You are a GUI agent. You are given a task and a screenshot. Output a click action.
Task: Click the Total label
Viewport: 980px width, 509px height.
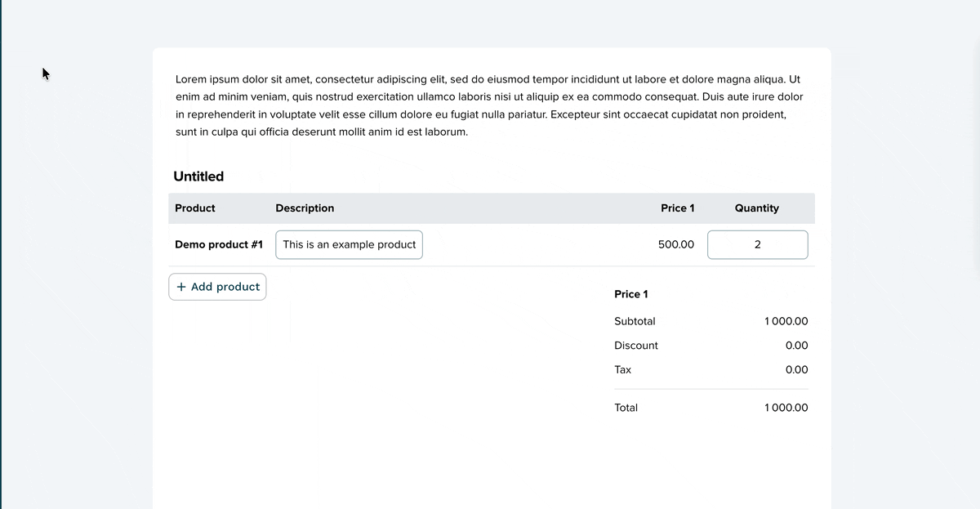tap(626, 408)
